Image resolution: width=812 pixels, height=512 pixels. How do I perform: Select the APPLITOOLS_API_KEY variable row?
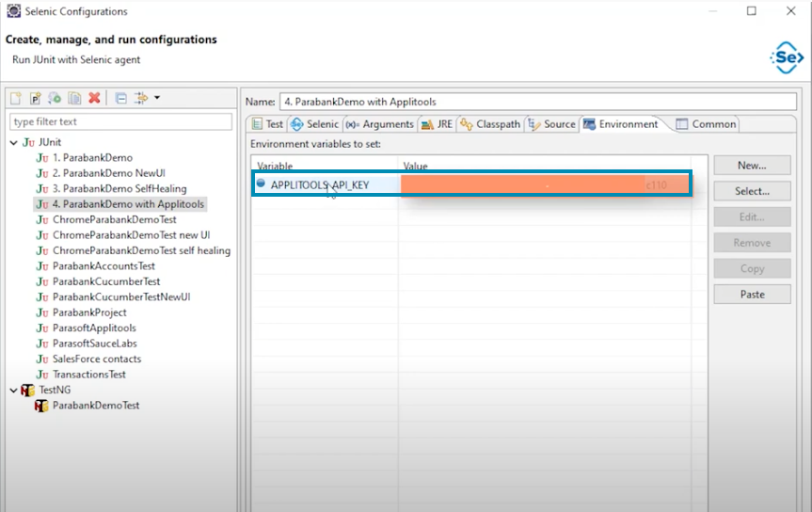[x=319, y=184]
